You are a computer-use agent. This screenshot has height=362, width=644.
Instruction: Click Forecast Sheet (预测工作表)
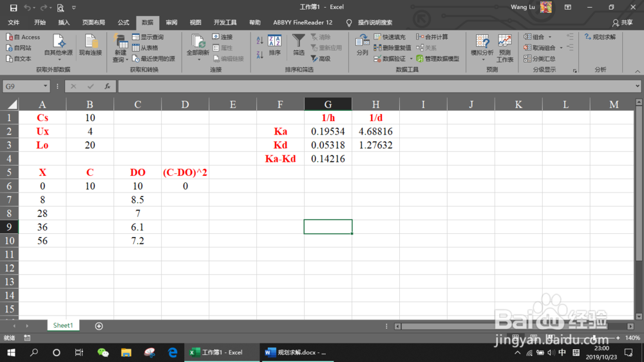(x=505, y=48)
